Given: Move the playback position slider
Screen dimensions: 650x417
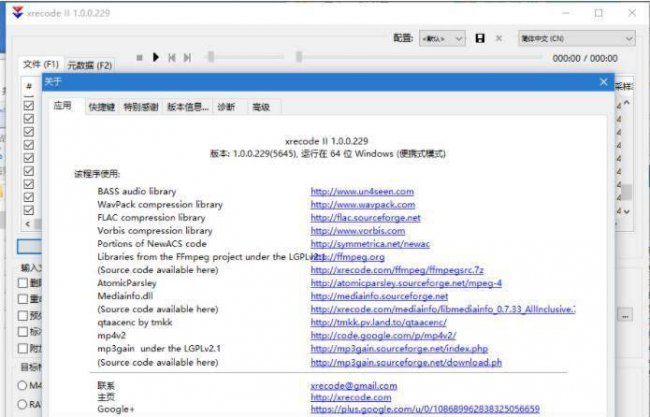Looking at the screenshot, I should pyautogui.click(x=299, y=57).
